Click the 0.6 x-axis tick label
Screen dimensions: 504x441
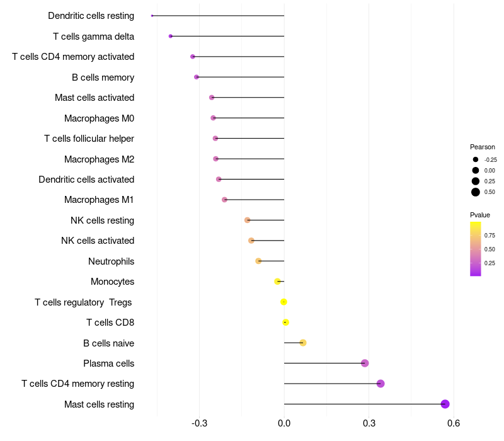pyautogui.click(x=454, y=423)
